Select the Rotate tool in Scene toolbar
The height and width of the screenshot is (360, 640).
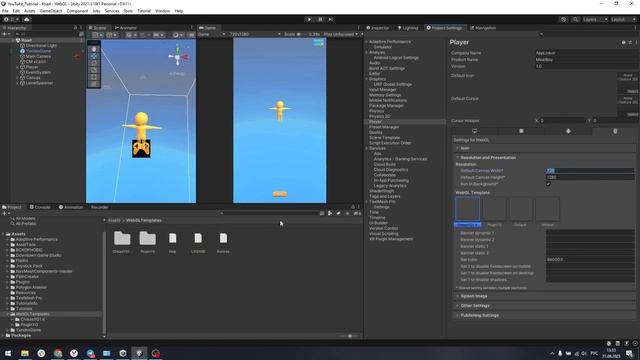click(x=94, y=63)
